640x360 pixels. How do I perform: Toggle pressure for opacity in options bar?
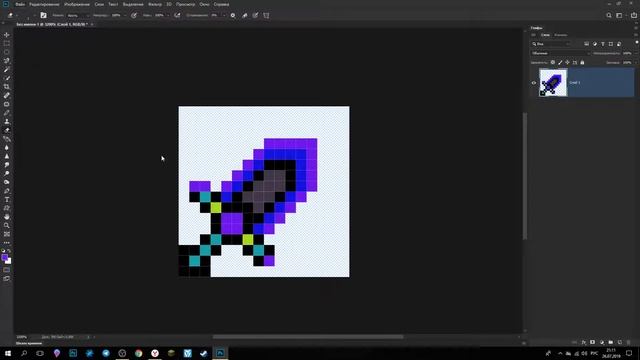[x=134, y=16]
